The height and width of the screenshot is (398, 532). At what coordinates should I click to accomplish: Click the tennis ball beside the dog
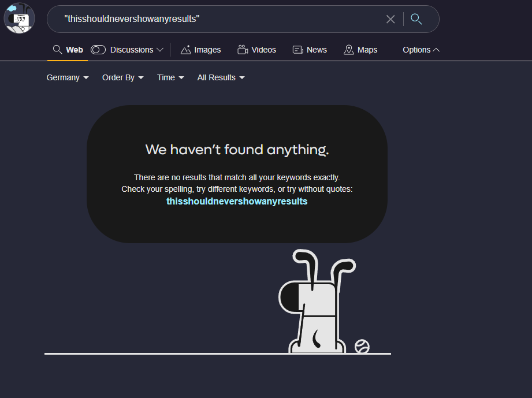pyautogui.click(x=362, y=346)
